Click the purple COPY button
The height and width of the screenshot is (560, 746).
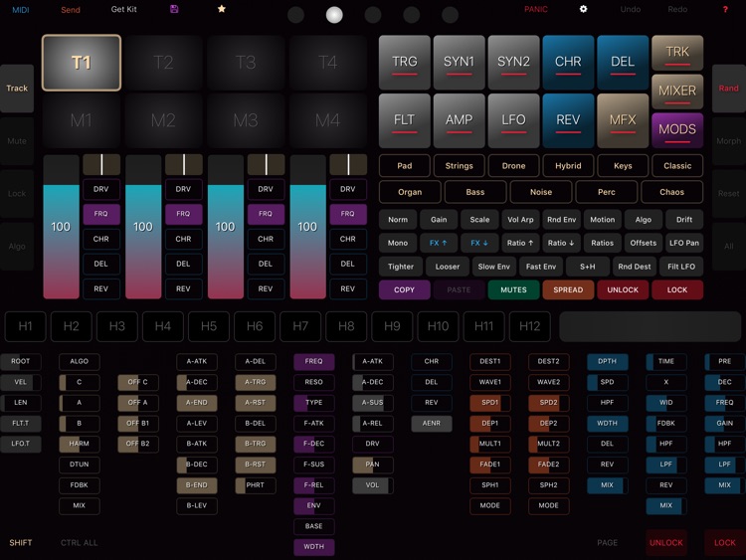tap(405, 289)
